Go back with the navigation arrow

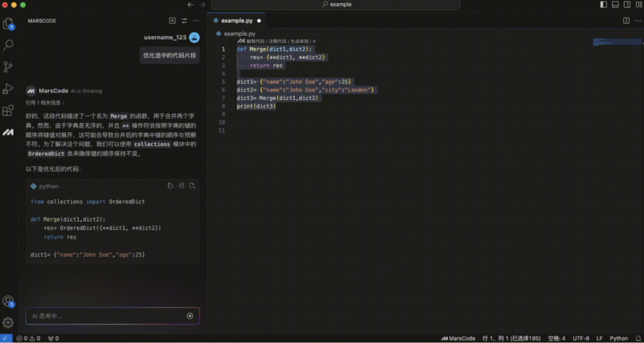pyautogui.click(x=190, y=5)
